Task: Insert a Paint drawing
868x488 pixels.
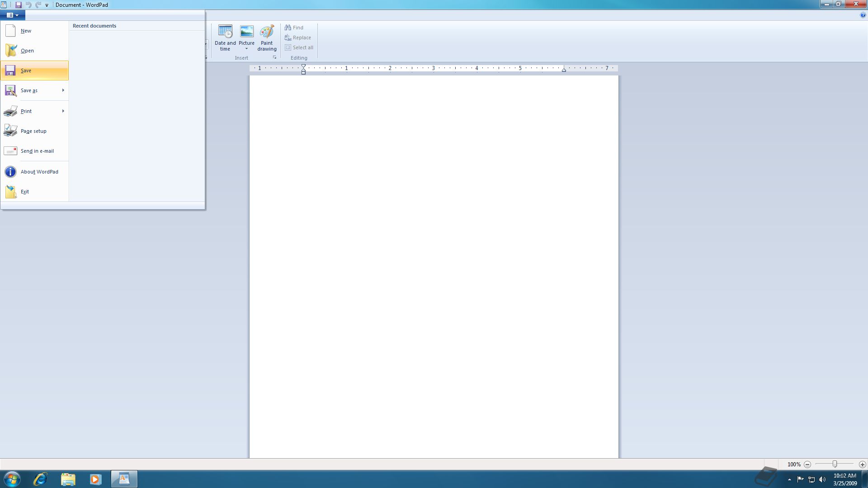Action: coord(267,38)
